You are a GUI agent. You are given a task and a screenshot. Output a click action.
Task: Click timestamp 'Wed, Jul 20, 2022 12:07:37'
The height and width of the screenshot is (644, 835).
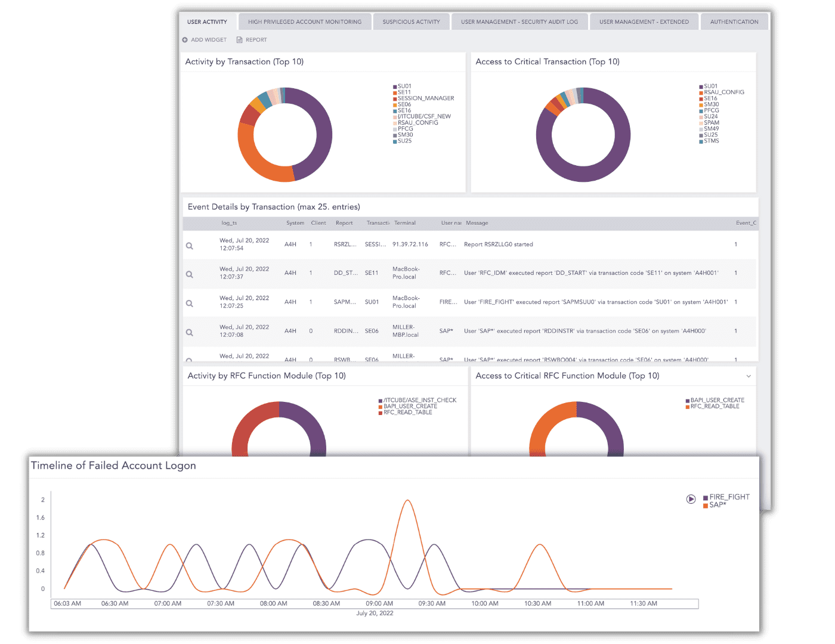pos(244,273)
